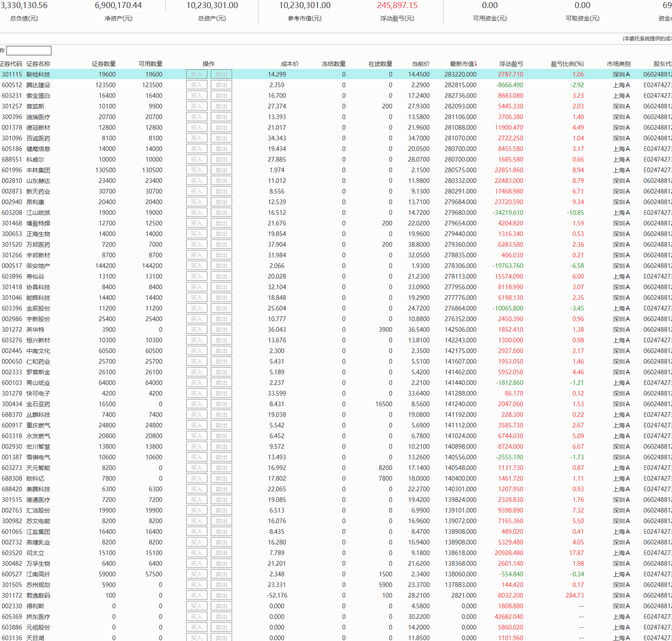This screenshot has height=641, width=672.
Task: Click 卖出 in the 昂利康 row
Action: pos(221,202)
